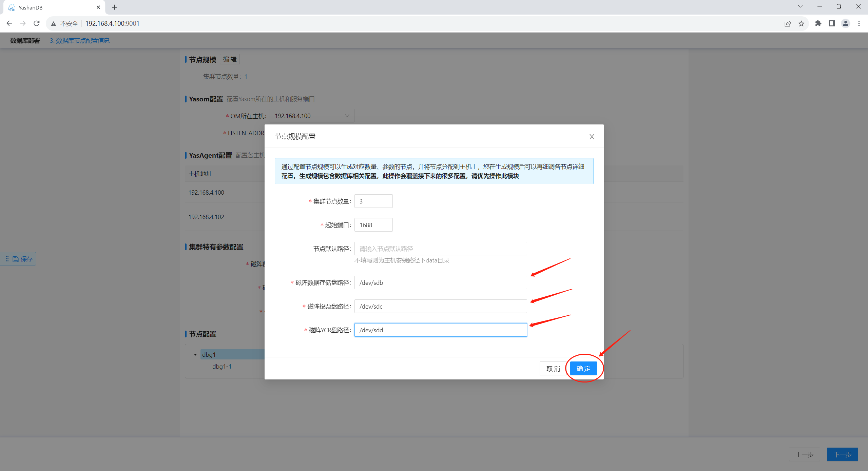This screenshot has height=471, width=868.
Task: Click the 取消 cancel button
Action: point(553,368)
